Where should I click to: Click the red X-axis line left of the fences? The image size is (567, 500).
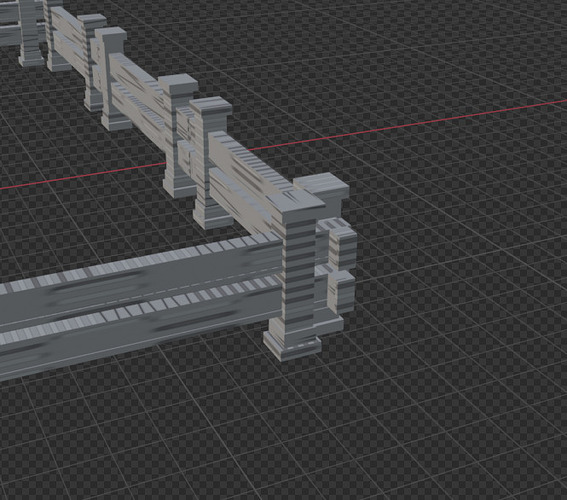(83, 176)
